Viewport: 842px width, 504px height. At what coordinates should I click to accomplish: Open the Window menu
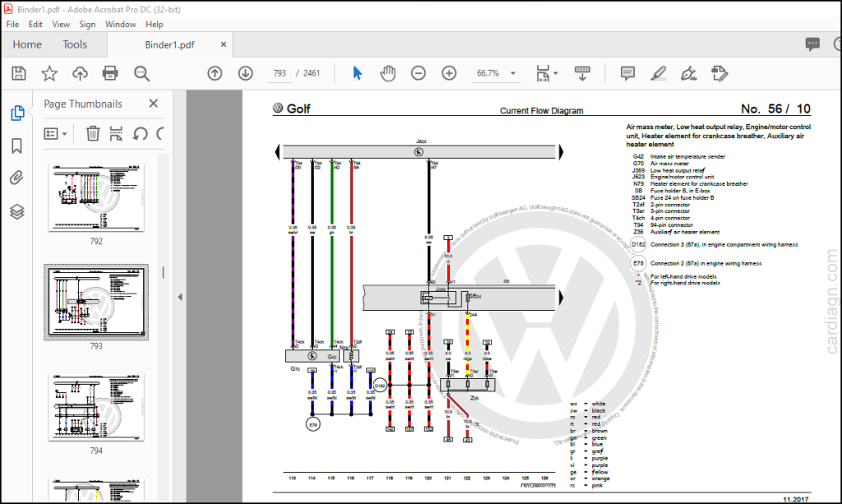point(120,24)
